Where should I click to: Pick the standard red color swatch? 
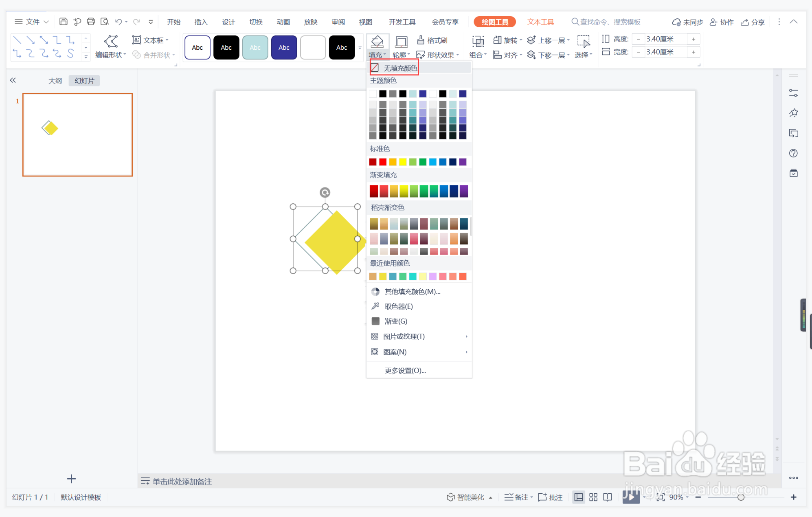(x=383, y=162)
